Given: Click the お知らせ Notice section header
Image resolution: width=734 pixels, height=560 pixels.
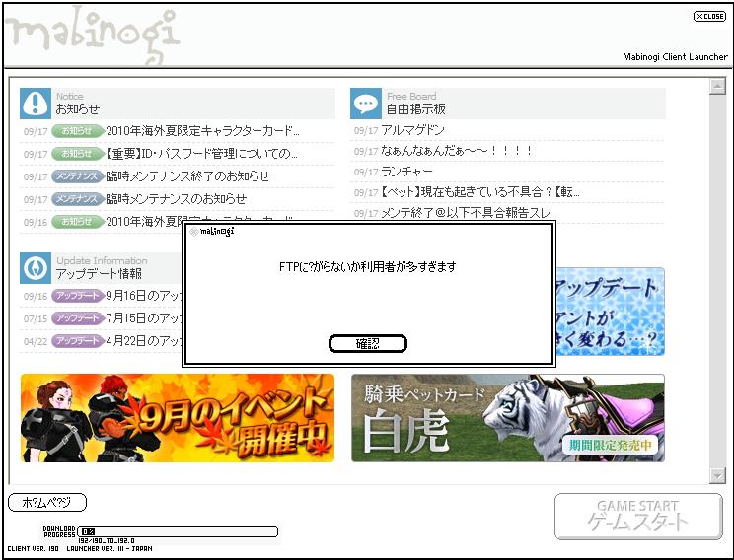Looking at the screenshot, I should [x=178, y=103].
